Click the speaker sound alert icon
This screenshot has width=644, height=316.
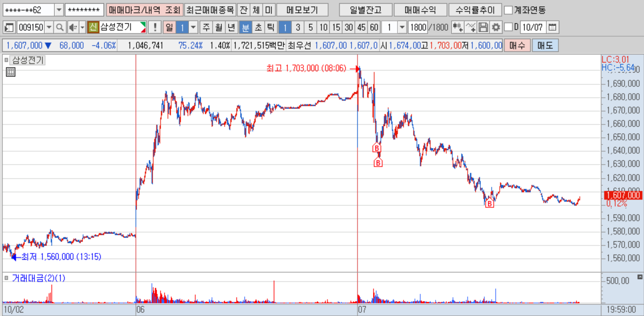(x=73, y=28)
